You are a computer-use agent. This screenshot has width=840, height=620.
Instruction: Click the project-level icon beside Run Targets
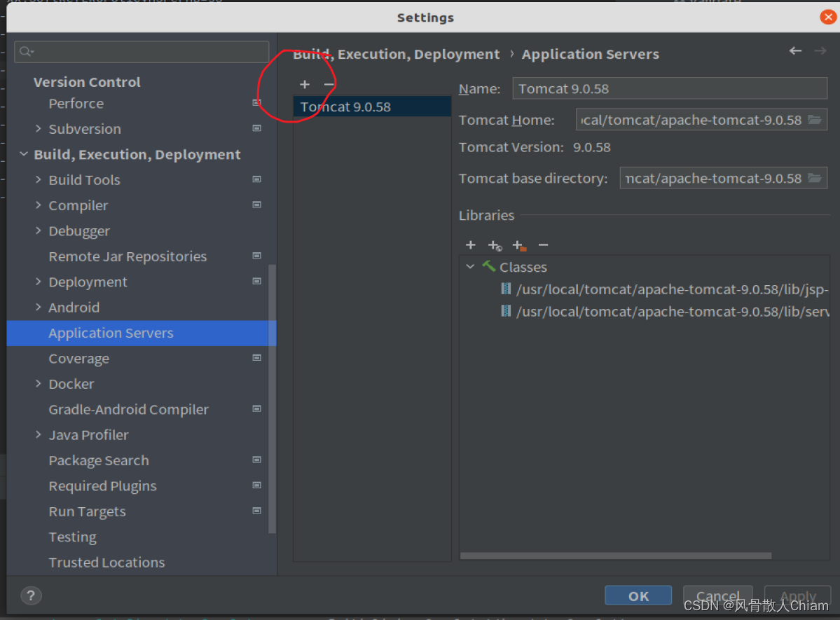(x=257, y=511)
